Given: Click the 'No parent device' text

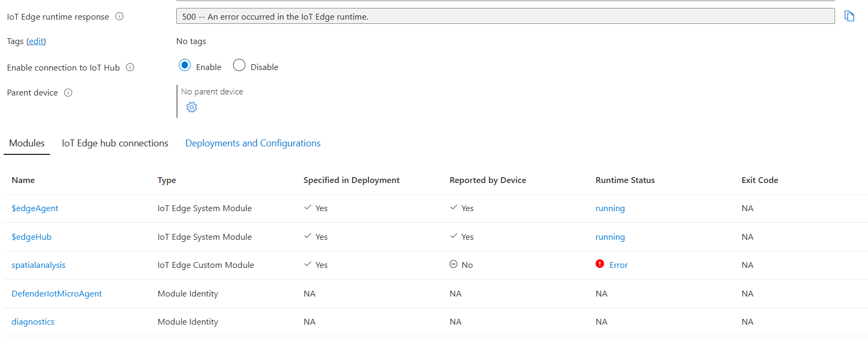Looking at the screenshot, I should click(212, 92).
